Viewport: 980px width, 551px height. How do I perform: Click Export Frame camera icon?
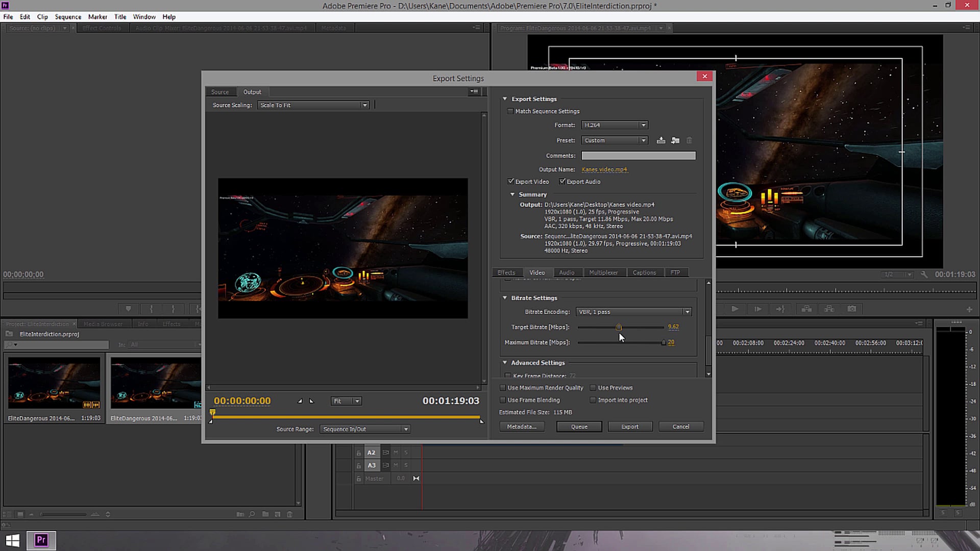tap(852, 309)
